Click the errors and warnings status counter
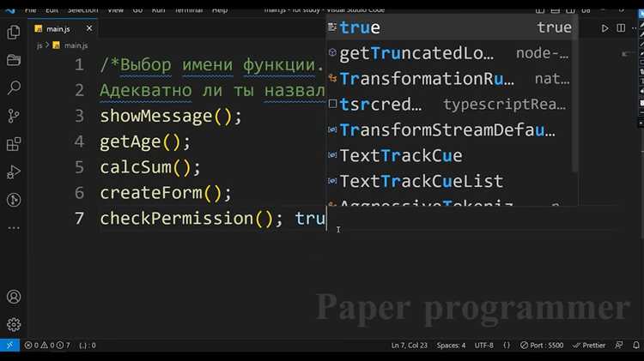644x361 pixels. [46, 346]
